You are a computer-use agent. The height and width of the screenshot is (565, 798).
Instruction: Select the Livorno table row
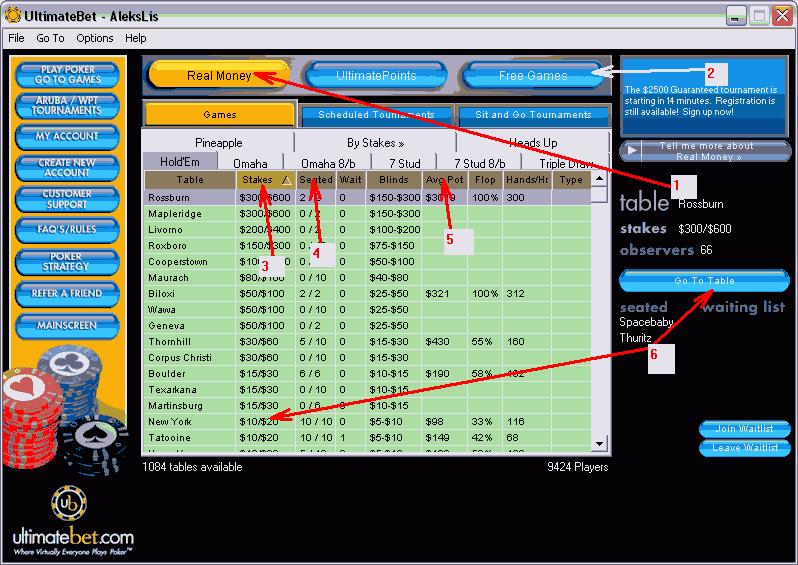pyautogui.click(x=367, y=230)
